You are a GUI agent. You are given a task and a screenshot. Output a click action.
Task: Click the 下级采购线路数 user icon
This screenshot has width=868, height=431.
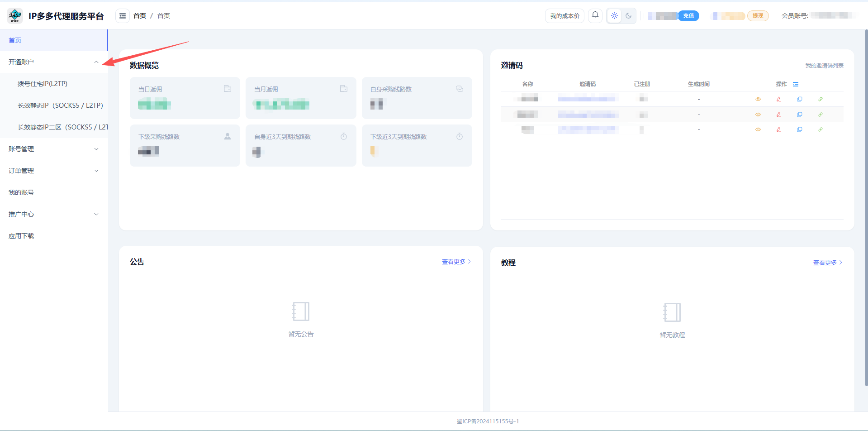coord(228,136)
